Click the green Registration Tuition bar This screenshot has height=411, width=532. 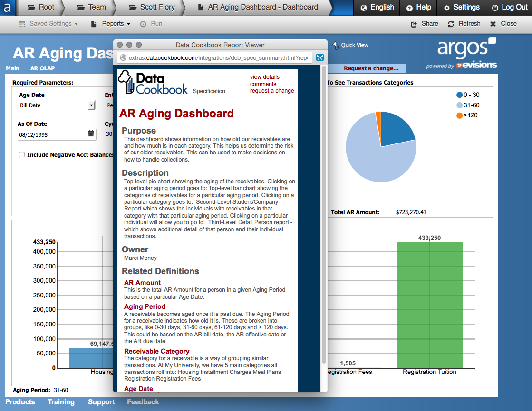[x=429, y=305]
